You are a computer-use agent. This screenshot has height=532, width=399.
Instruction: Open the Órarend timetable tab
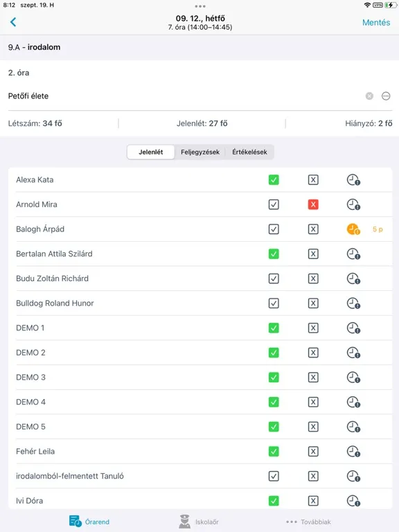89,522
